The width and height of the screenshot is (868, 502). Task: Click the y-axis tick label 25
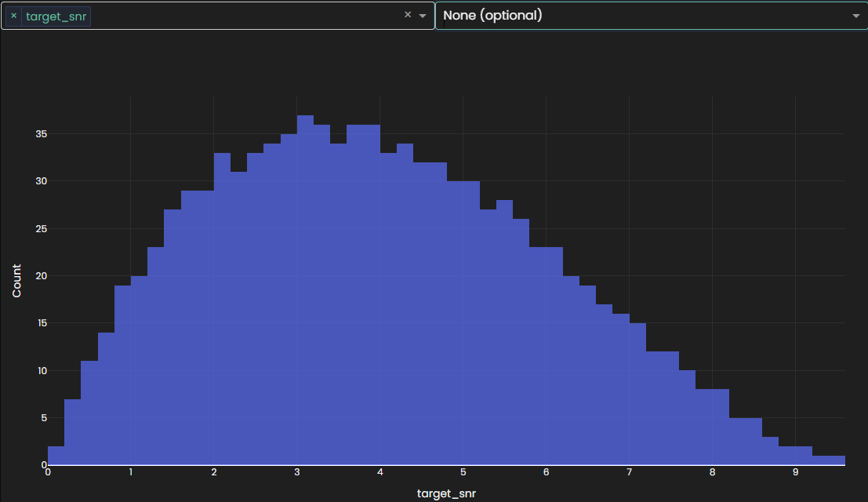(42, 228)
